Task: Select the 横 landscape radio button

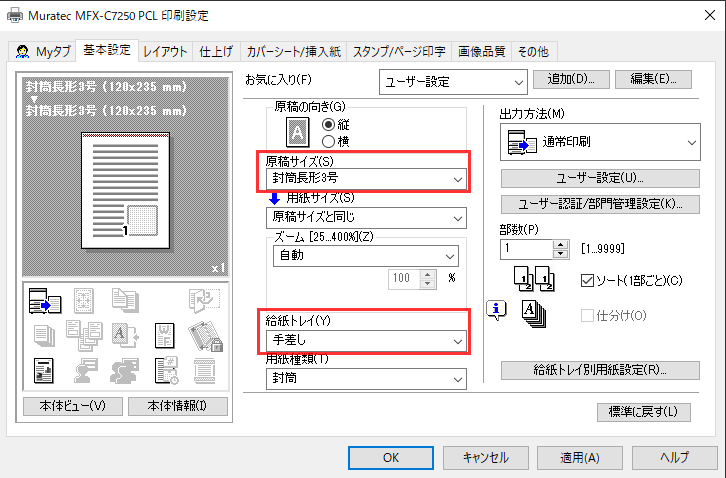Action: point(328,141)
